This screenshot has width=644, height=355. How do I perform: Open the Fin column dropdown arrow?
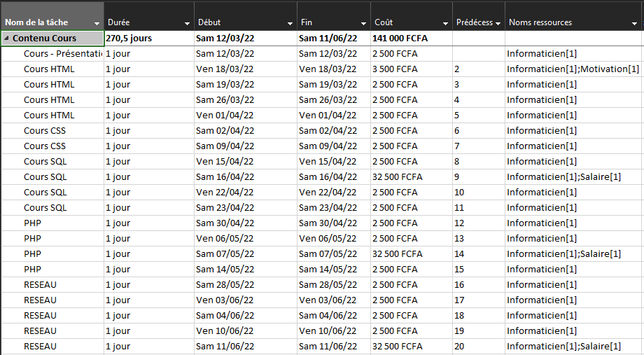point(363,23)
